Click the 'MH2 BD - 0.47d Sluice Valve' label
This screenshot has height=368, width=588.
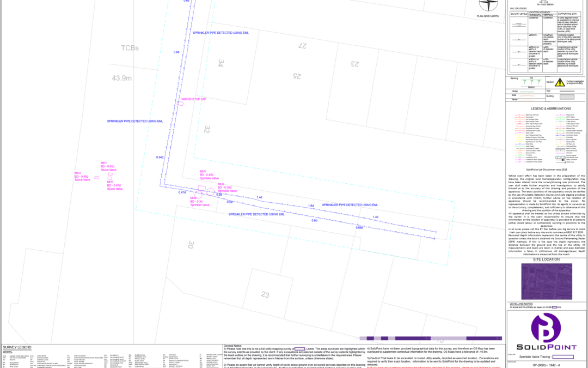(x=115, y=185)
